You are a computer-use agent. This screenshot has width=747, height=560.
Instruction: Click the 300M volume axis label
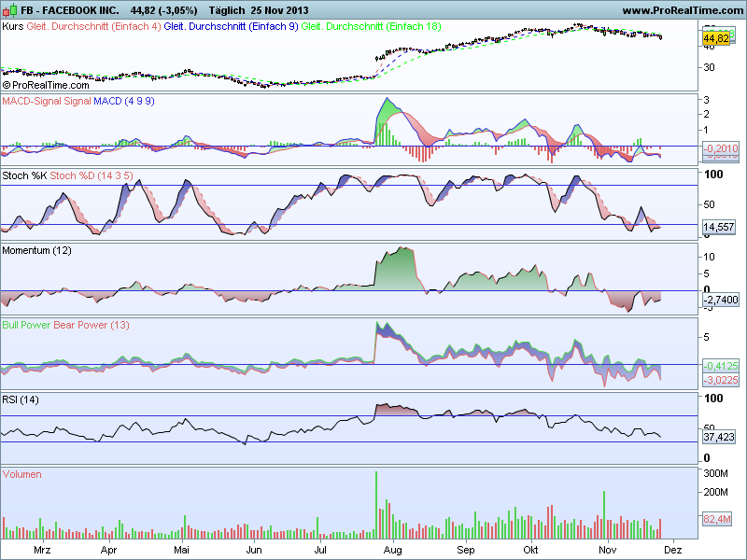pyautogui.click(x=715, y=473)
